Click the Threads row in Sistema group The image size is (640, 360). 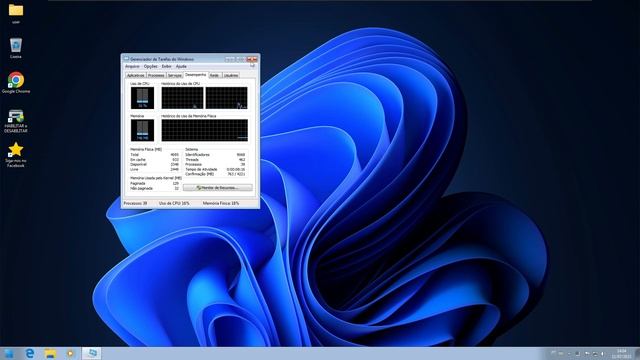[215, 160]
